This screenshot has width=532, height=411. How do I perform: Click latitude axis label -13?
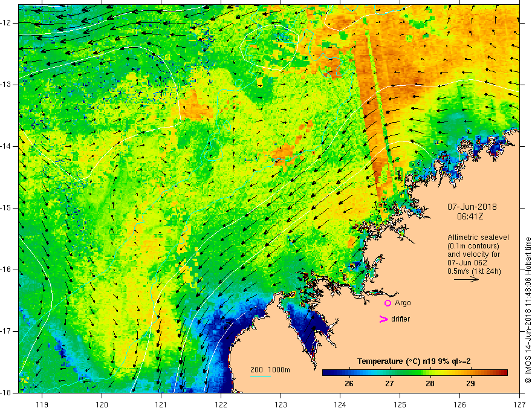click(7, 85)
